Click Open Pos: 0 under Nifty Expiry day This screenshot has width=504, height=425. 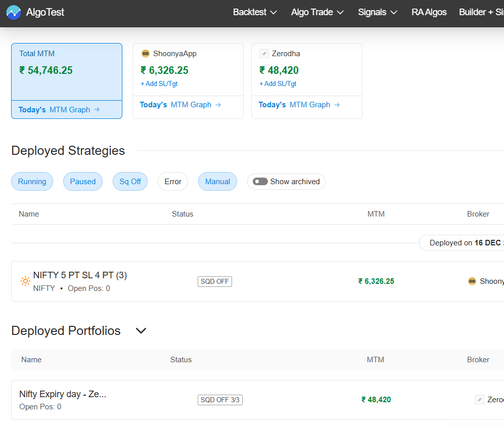coord(40,407)
